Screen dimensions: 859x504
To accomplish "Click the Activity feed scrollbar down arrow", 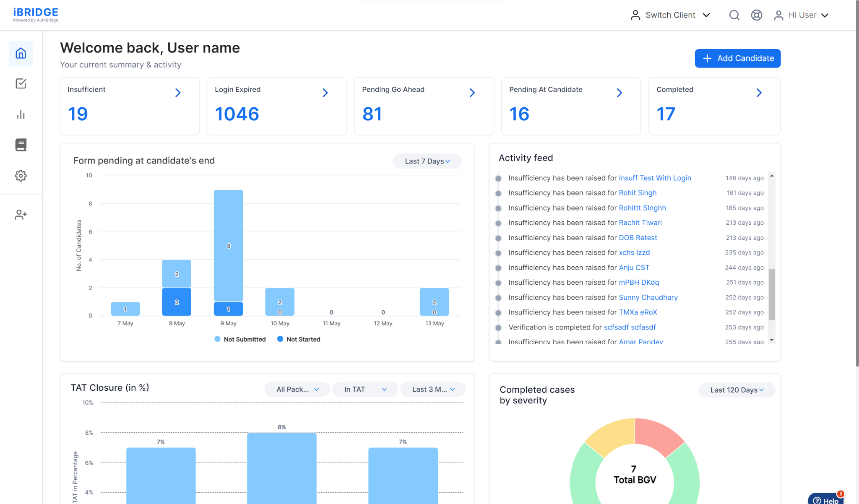I will 771,340.
